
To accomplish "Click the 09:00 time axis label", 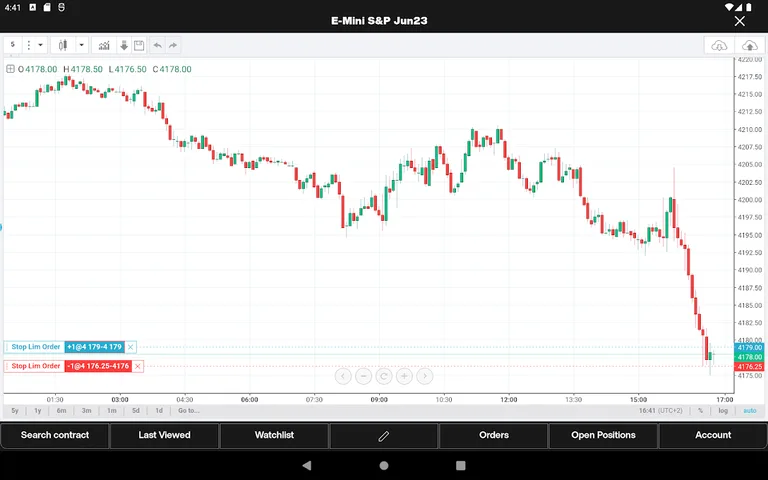I will 379,400.
